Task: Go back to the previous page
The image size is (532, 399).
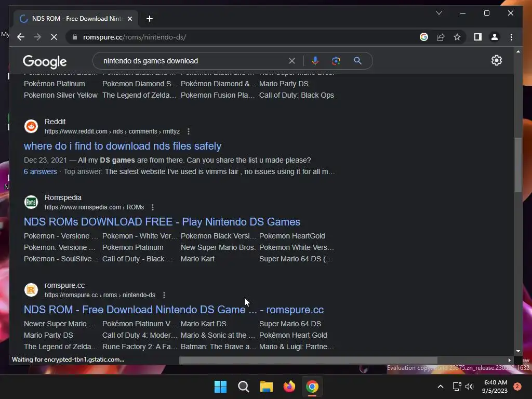Action: click(21, 37)
